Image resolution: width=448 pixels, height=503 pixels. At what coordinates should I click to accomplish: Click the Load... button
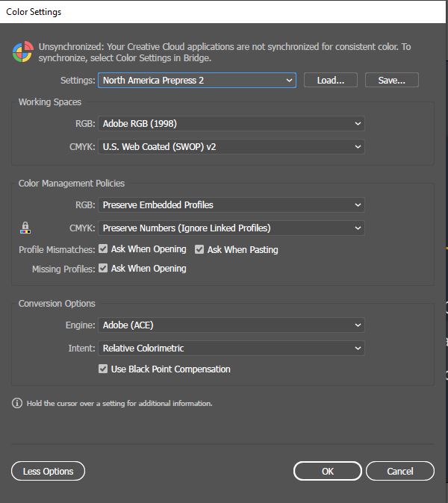331,80
